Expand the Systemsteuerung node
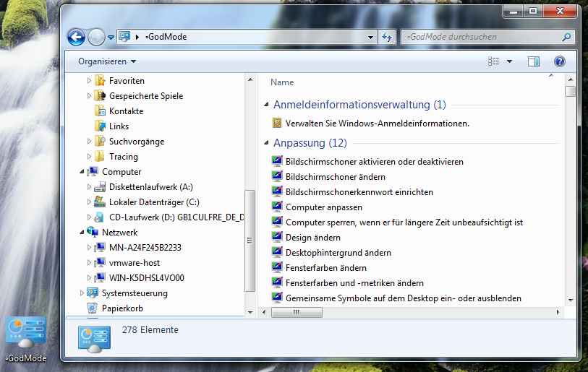The height and width of the screenshot is (372, 588). (x=82, y=293)
